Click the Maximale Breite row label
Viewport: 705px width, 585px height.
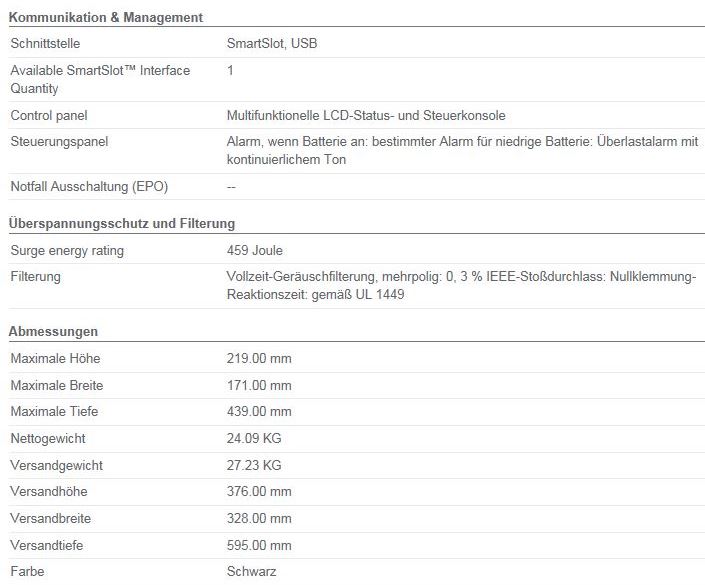click(57, 385)
